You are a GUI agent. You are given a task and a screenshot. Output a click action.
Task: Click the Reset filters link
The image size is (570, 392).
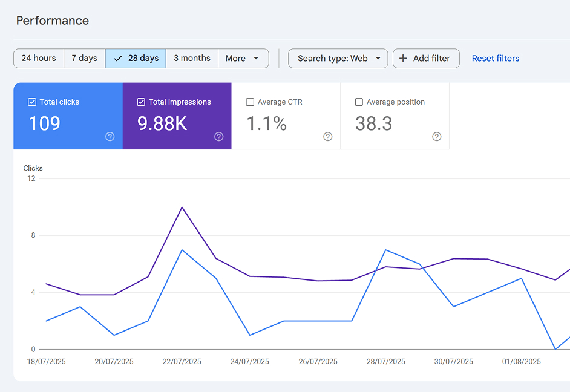(496, 59)
